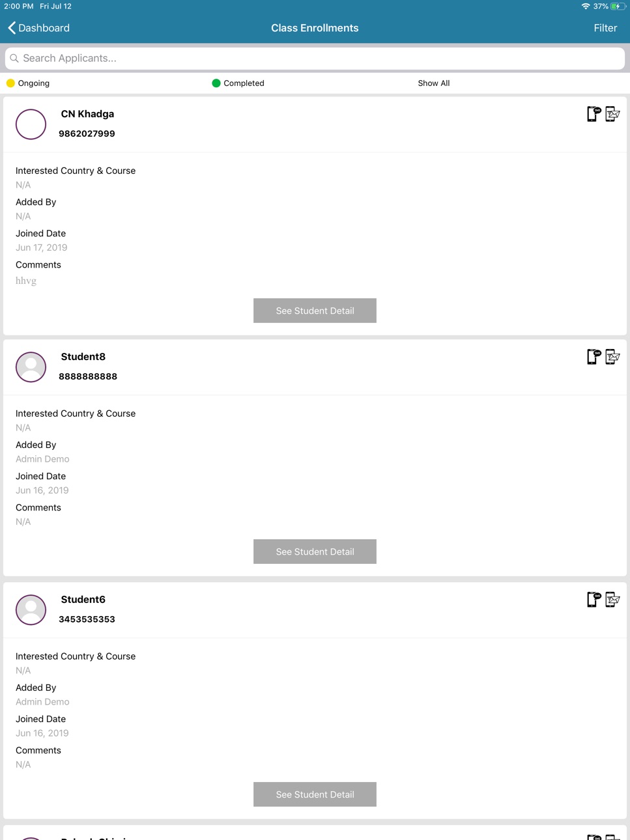The image size is (630, 840).
Task: Tap Student6's profile avatar
Action: tap(31, 609)
